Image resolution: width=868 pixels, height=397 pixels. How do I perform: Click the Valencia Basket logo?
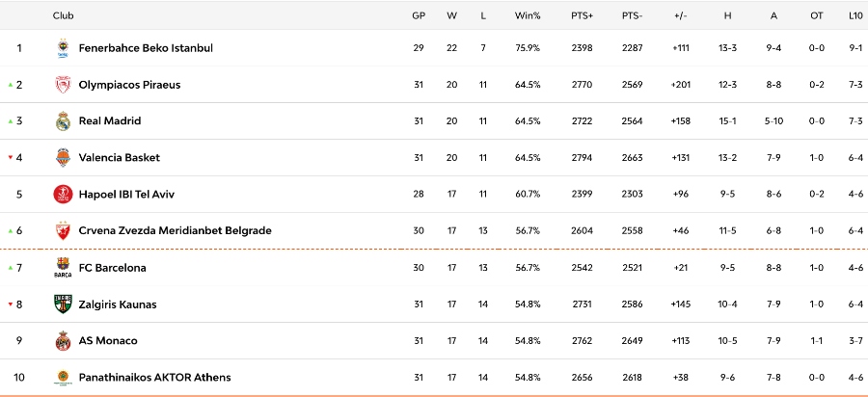pos(63,158)
